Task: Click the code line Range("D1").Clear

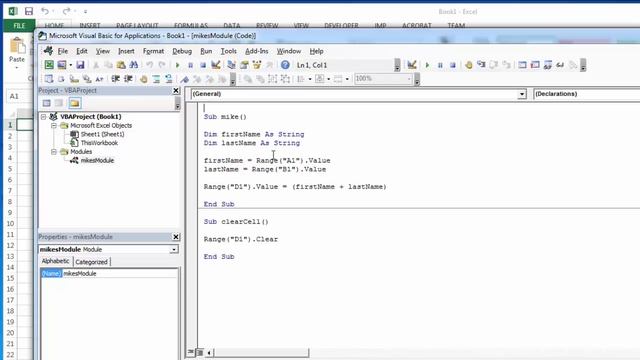Action: pos(241,239)
